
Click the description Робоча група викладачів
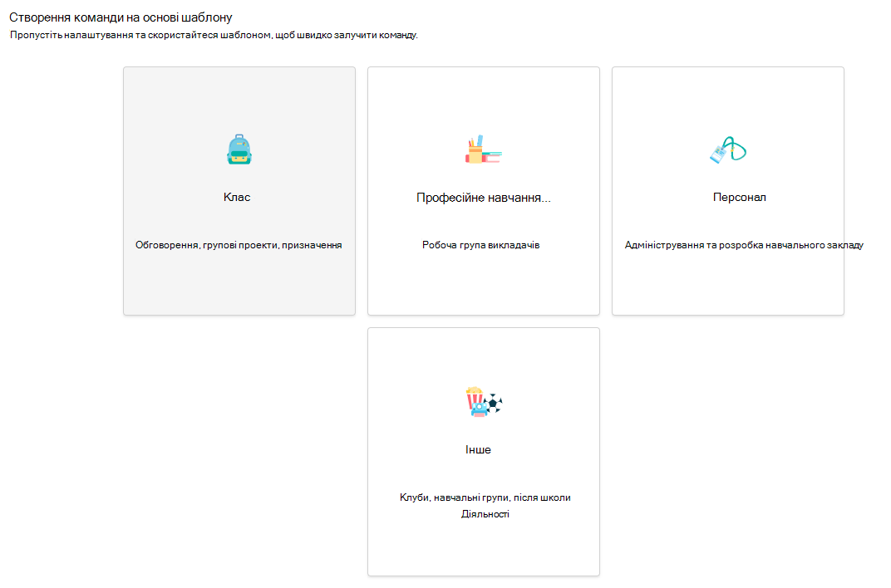pos(480,245)
